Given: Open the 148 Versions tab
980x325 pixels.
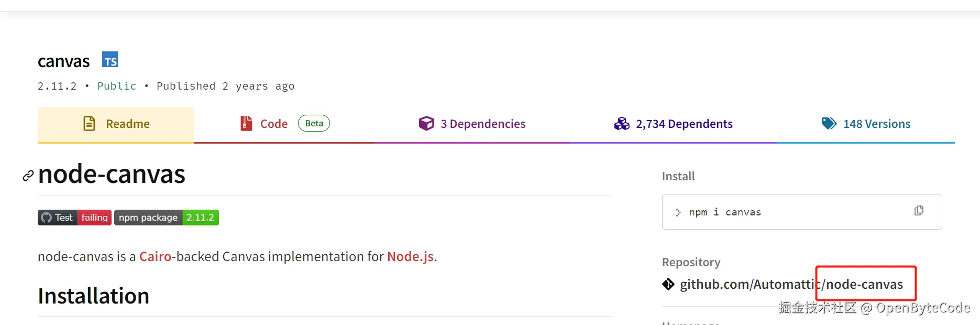Looking at the screenshot, I should [x=876, y=124].
